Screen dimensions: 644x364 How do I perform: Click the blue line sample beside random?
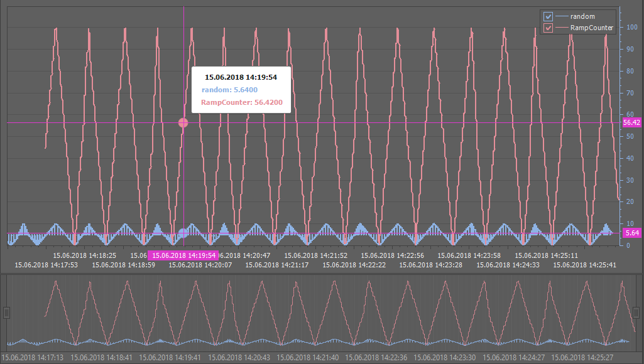pyautogui.click(x=560, y=16)
